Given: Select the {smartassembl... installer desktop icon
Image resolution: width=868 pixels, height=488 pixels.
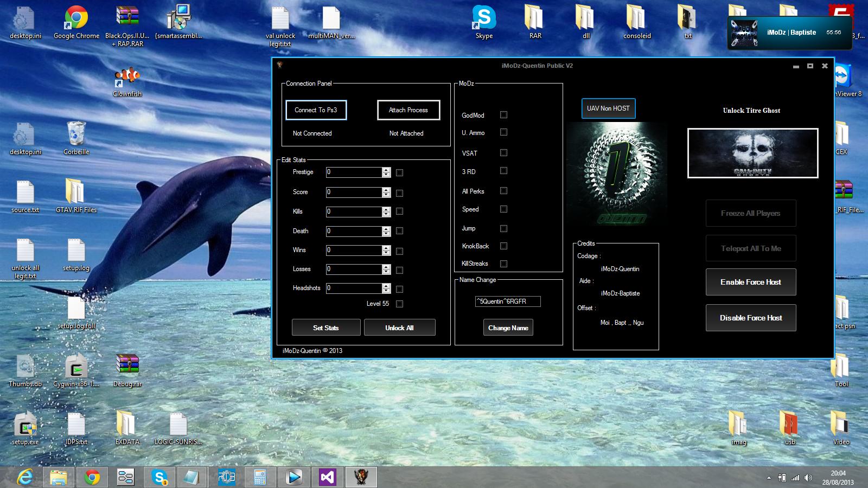Looking at the screenshot, I should 178,23.
